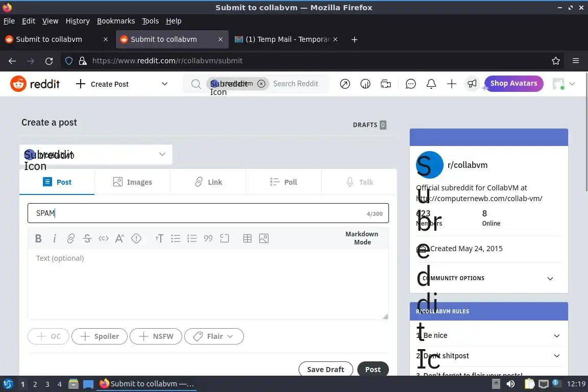Switch to workspace 2 in the taskbar
The height and width of the screenshot is (392, 588).
[x=35, y=384]
